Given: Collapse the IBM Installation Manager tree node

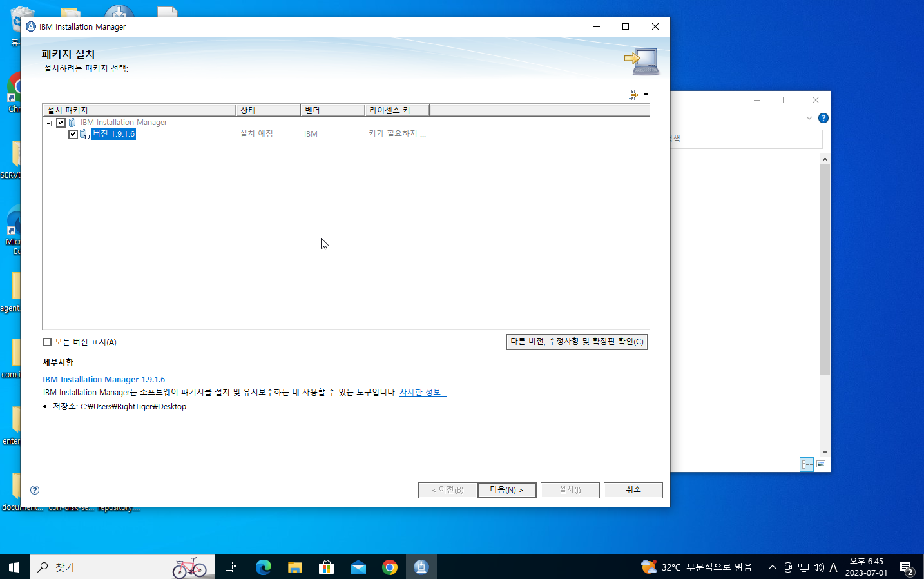Looking at the screenshot, I should tap(48, 123).
